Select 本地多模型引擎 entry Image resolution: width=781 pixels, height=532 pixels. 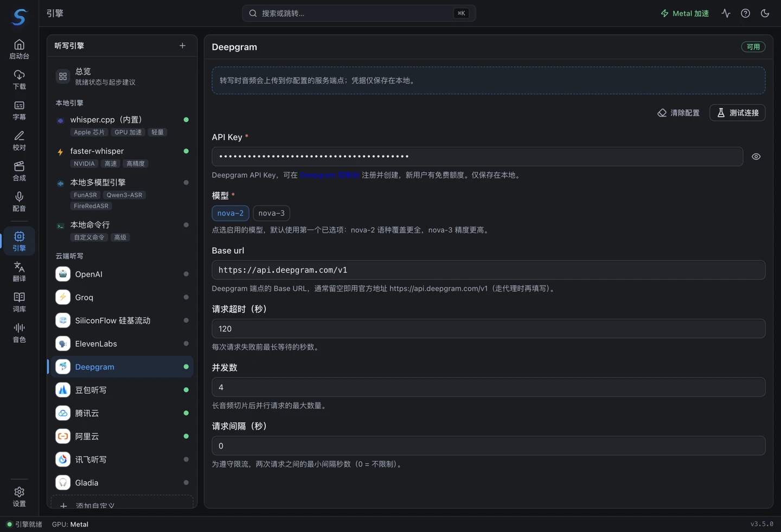point(121,194)
